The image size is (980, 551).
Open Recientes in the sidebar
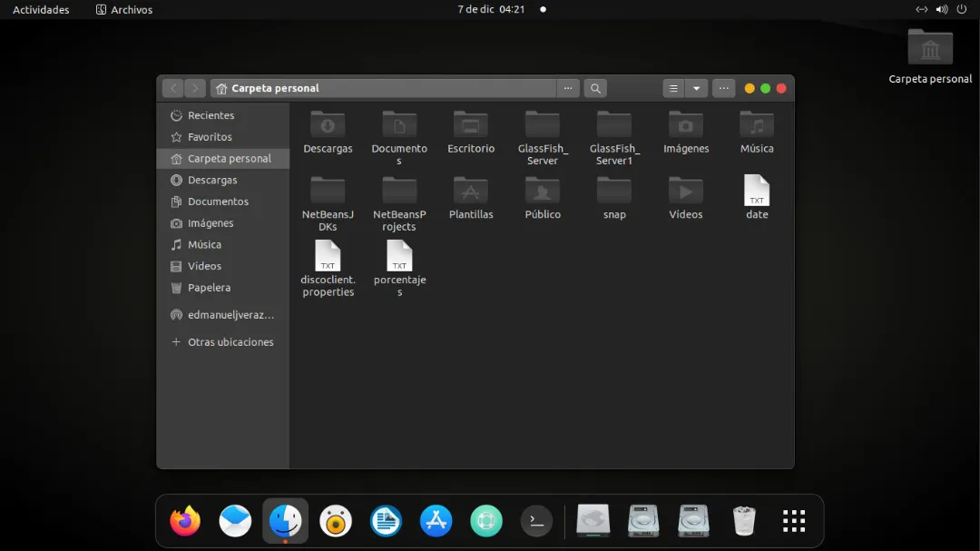point(223,115)
